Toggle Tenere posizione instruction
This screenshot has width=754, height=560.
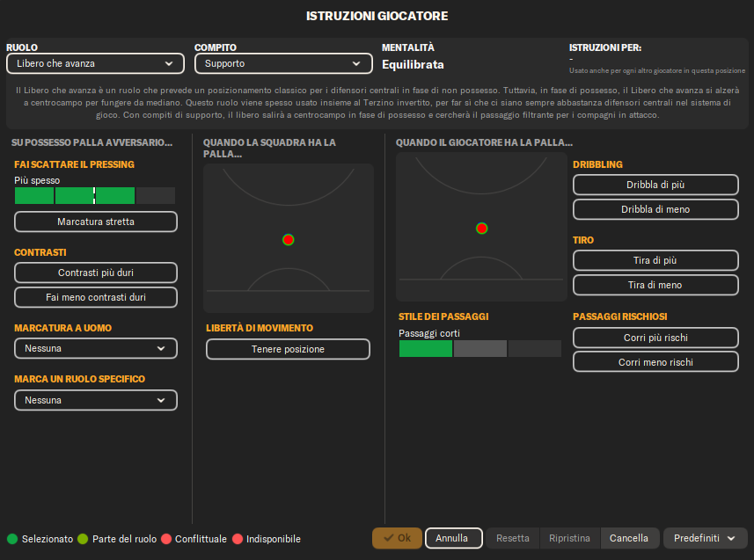tap(288, 349)
